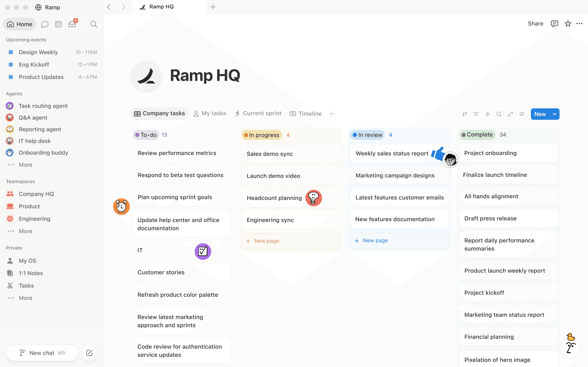Viewport: 588px width, 367px height.
Task: Open the inbox icon with notification badge
Action: coord(72,24)
